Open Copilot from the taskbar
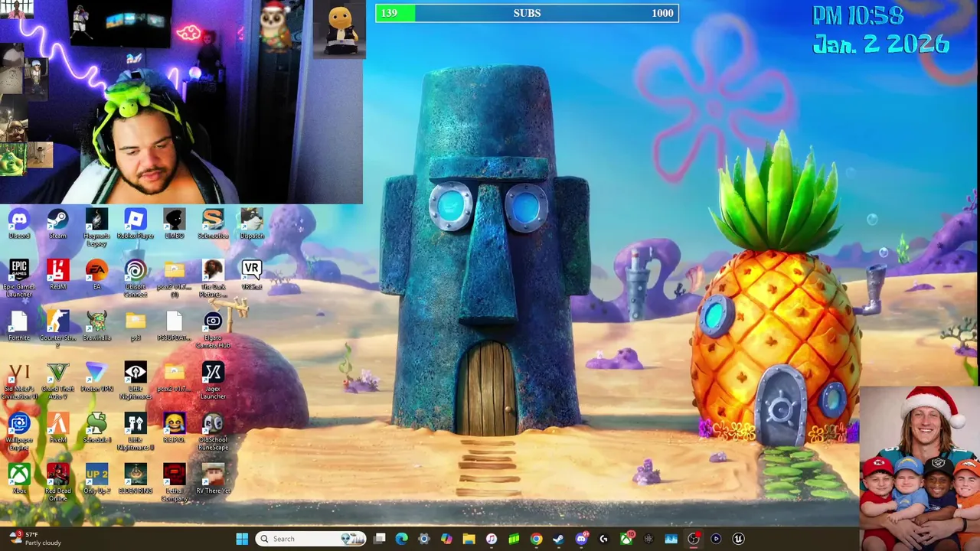This screenshot has width=980, height=551. point(446,539)
